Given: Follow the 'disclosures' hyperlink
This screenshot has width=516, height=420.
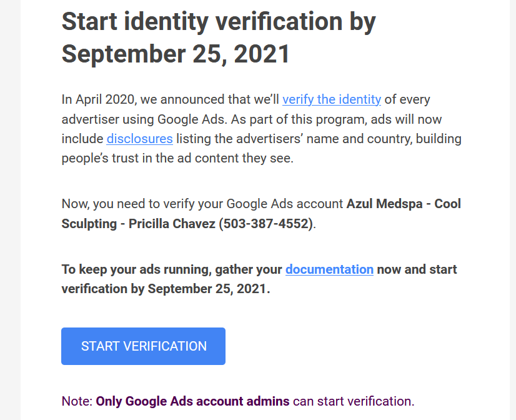Looking at the screenshot, I should tap(139, 139).
